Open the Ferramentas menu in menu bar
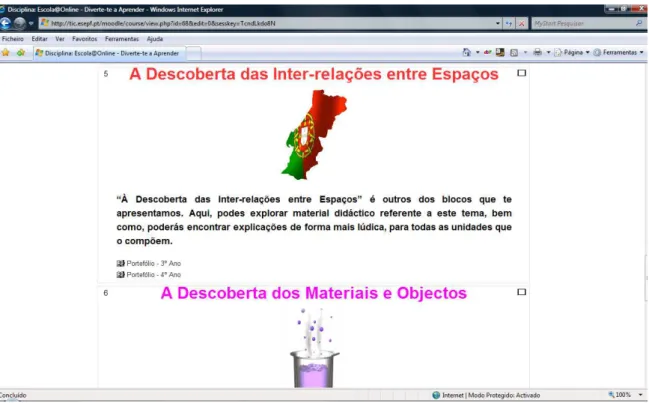The image size is (649, 403). tap(122, 39)
